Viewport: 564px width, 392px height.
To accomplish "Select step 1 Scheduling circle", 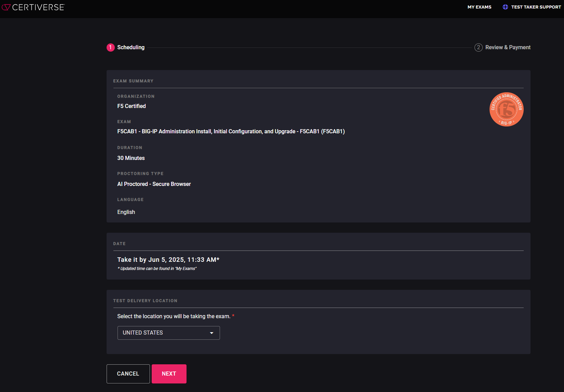I will point(110,48).
